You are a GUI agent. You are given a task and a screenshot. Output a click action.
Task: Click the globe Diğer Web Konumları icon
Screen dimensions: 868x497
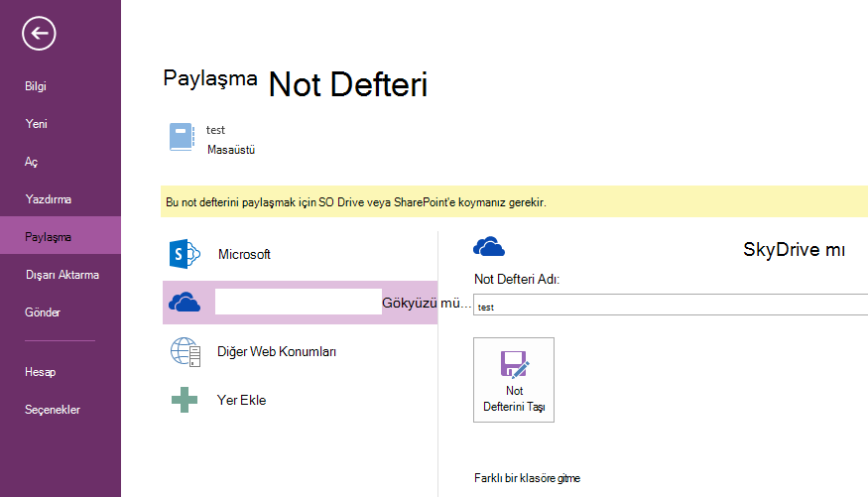point(185,352)
